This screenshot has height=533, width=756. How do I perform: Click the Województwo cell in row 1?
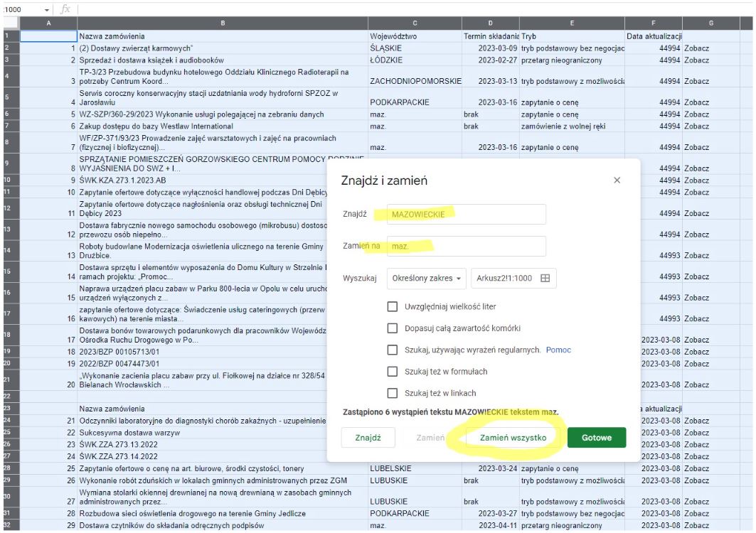(414, 36)
